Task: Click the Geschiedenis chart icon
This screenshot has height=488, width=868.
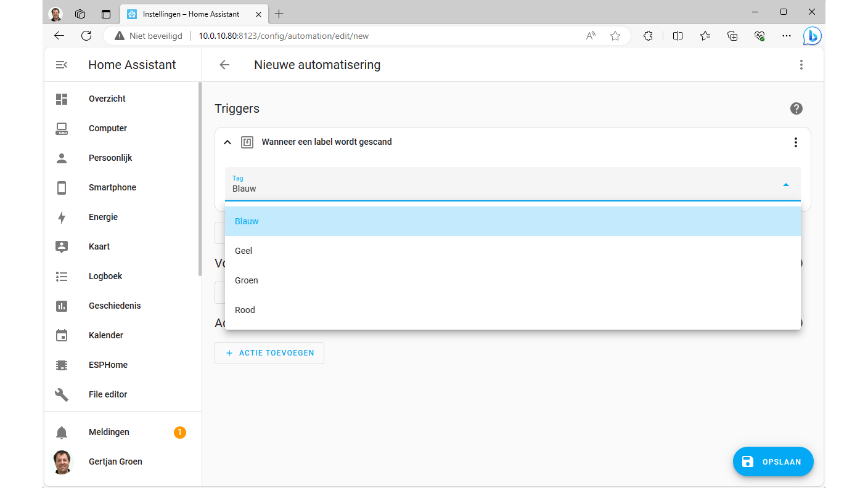Action: click(62, 306)
